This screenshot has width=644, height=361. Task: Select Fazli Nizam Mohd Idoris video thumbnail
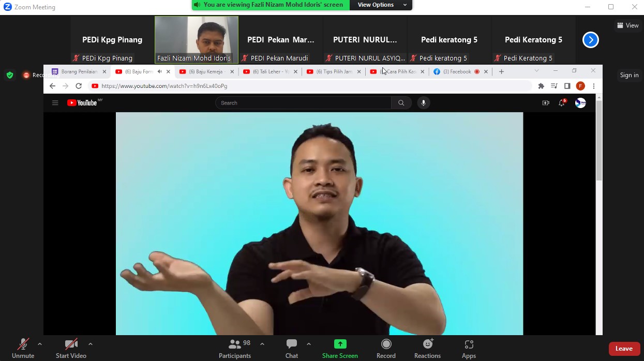197,40
